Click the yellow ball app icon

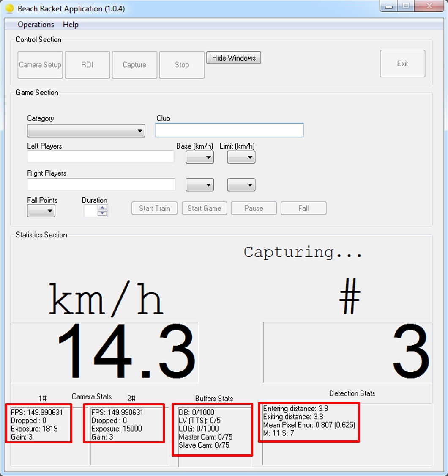coord(9,8)
